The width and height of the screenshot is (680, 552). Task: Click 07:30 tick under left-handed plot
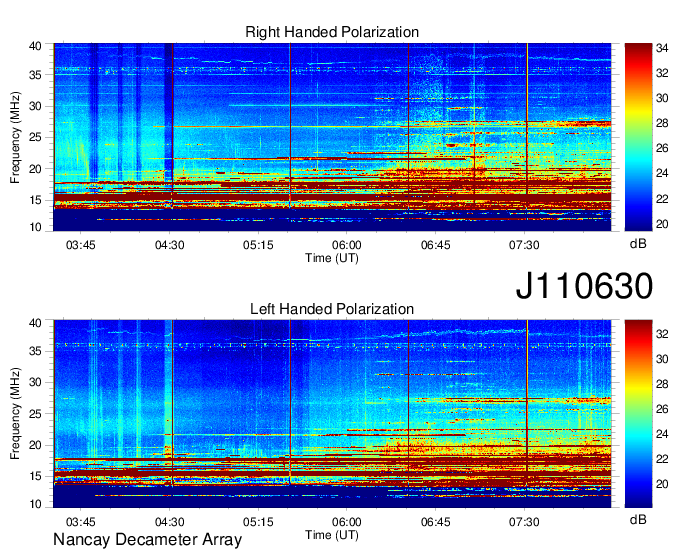524,522
